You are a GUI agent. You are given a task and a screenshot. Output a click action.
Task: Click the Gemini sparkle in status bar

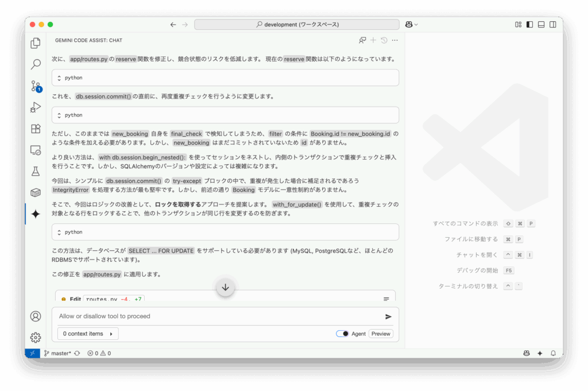[540, 353]
